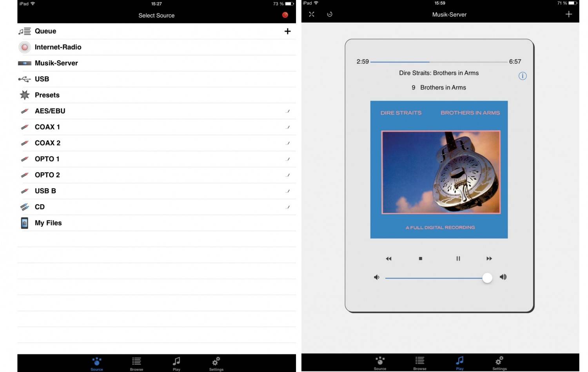Seek within the track progress bar

pyautogui.click(x=439, y=62)
